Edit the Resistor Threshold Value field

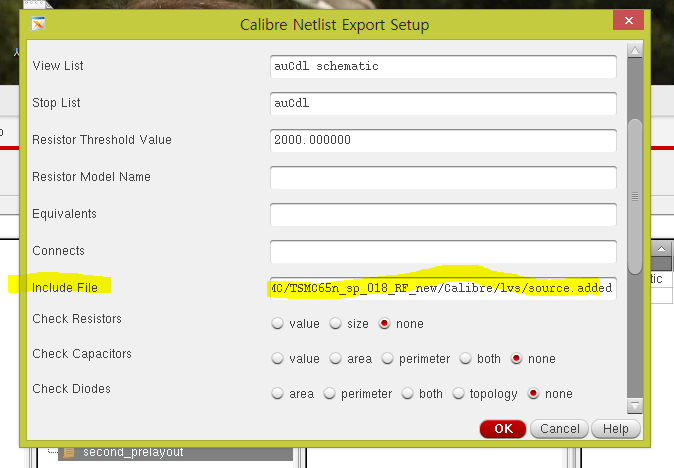click(x=443, y=141)
